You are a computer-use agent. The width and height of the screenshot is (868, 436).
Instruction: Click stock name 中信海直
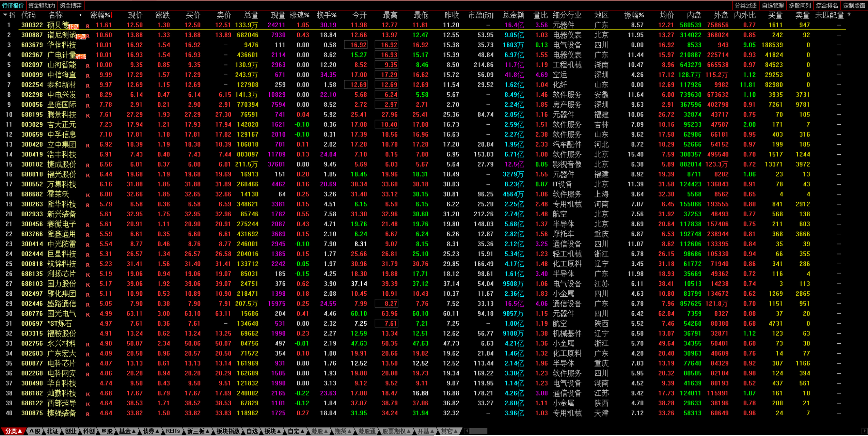[62, 75]
